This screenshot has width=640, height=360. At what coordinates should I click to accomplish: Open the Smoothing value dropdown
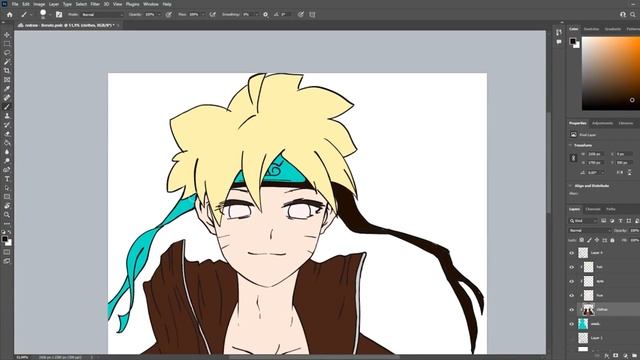(256, 14)
